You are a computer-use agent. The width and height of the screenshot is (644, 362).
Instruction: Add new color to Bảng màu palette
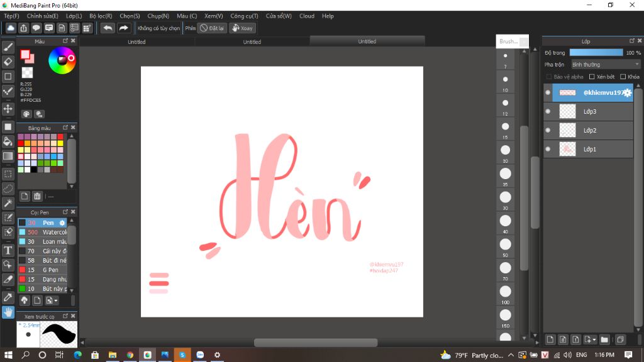click(25, 196)
